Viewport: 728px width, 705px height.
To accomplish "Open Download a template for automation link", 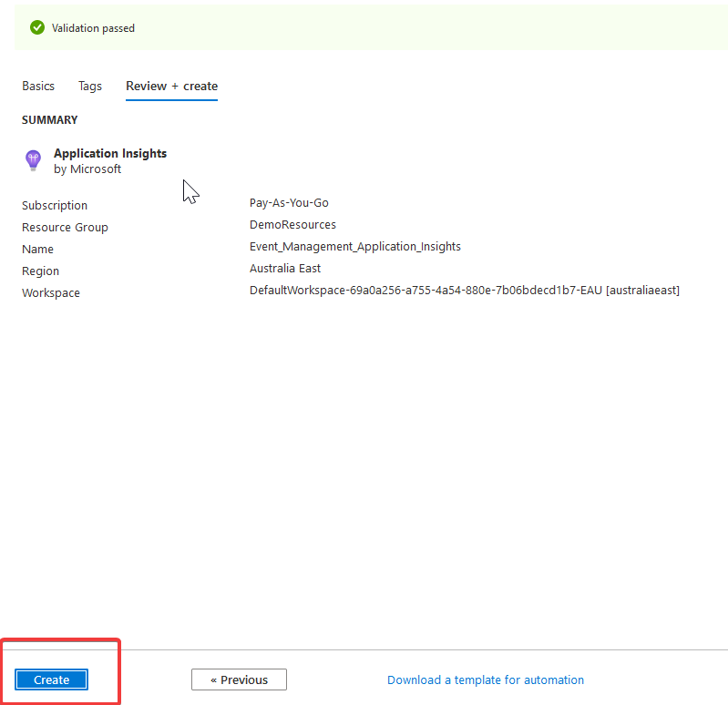I will click(486, 679).
